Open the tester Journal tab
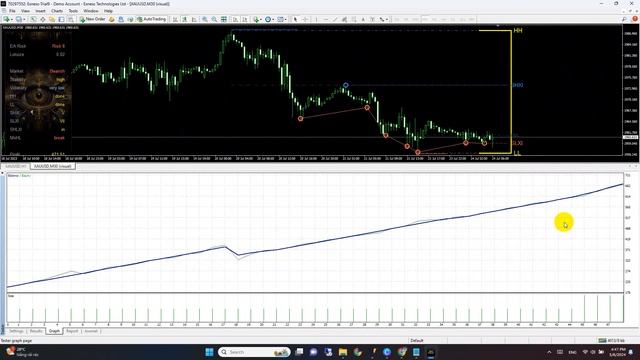 coord(91,331)
